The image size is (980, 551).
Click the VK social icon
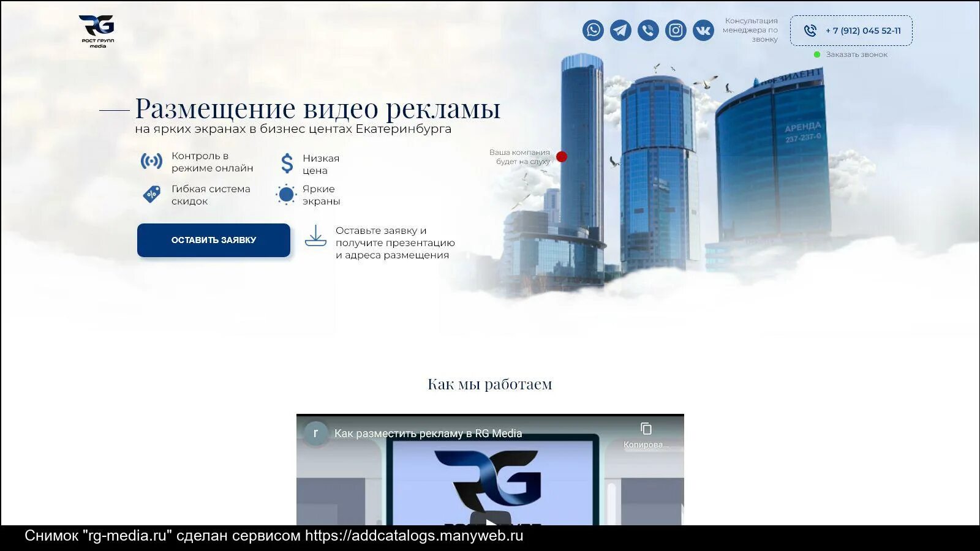click(703, 29)
